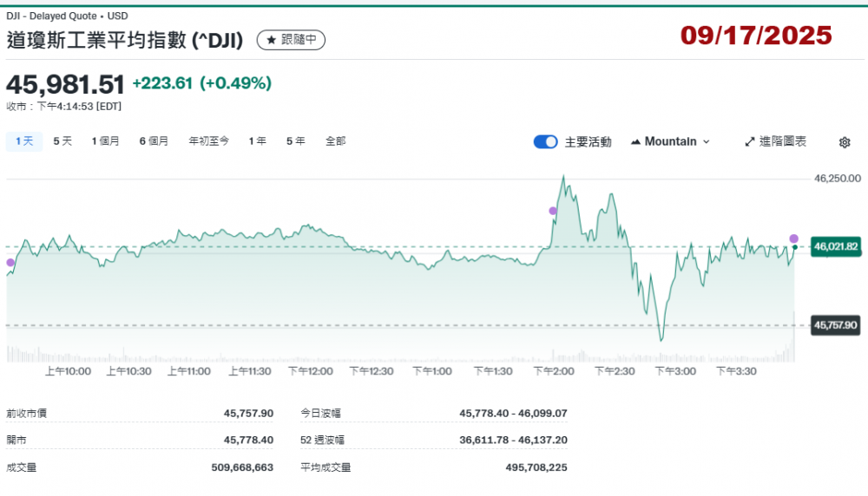This screenshot has height=496, width=868.
Task: Click purple event marker near 下午2:00
Action: pyautogui.click(x=553, y=211)
